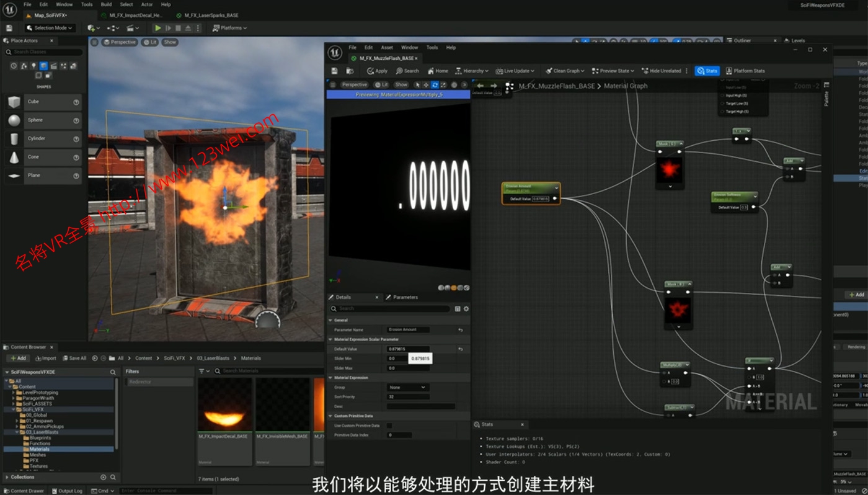Collapse the Material Expression Scalar Parameter section

tap(331, 339)
